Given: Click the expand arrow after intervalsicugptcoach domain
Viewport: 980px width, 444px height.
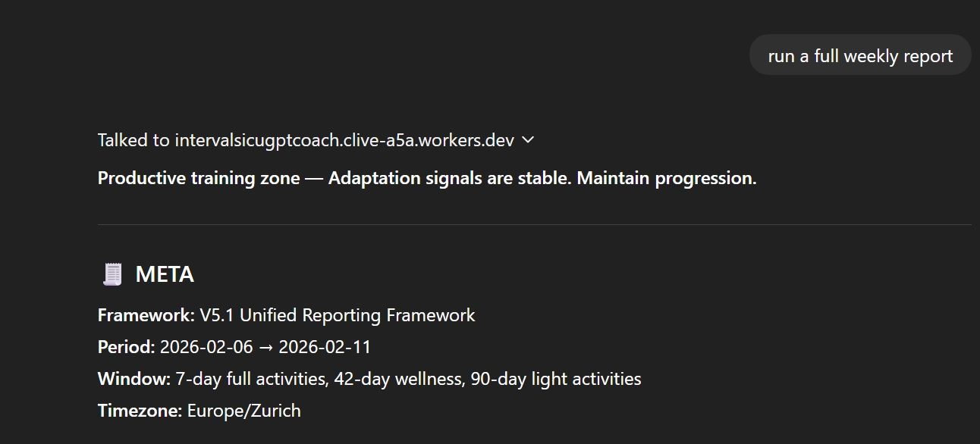Looking at the screenshot, I should tap(528, 140).
